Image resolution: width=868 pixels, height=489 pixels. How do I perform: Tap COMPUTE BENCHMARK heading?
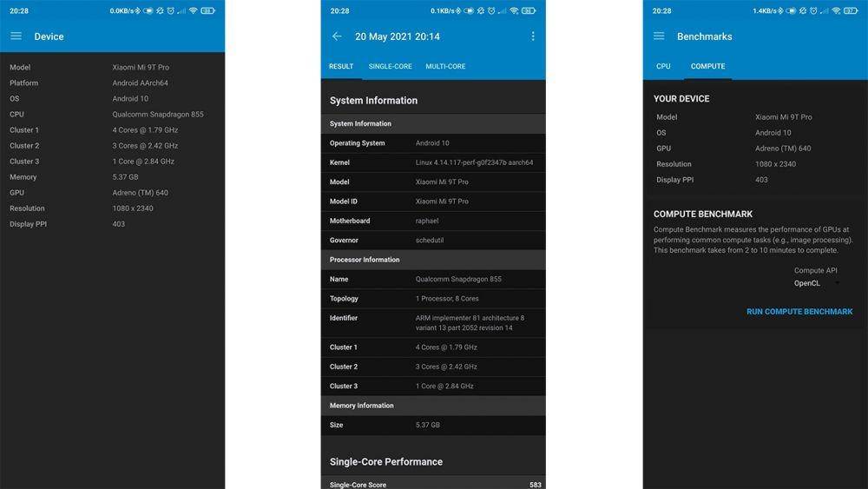(703, 214)
